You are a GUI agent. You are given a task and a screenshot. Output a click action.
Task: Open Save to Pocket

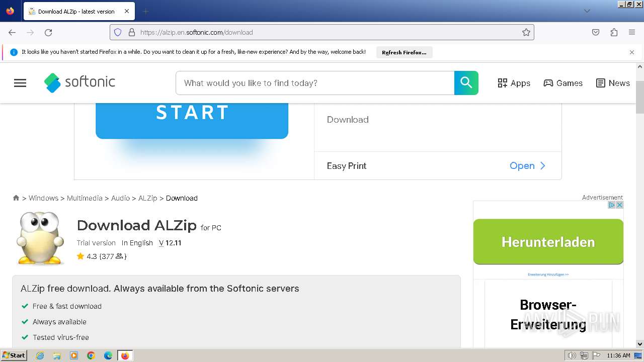click(596, 32)
